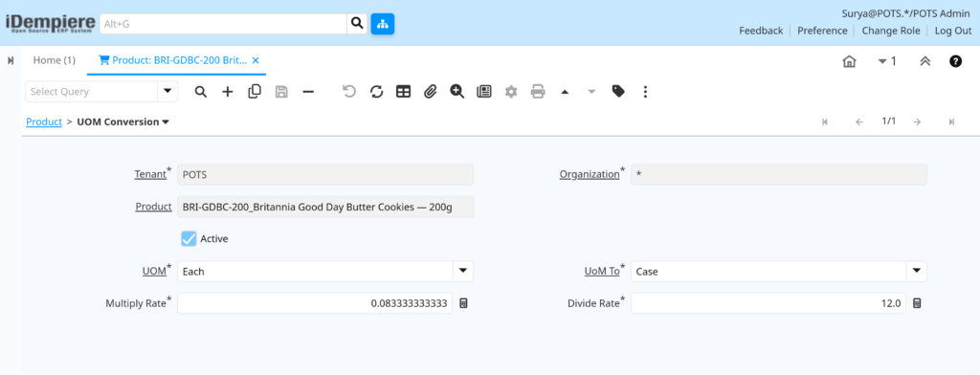Viewport: 980px width, 375px height.
Task: Open attachments with paperclip icon
Action: click(430, 92)
